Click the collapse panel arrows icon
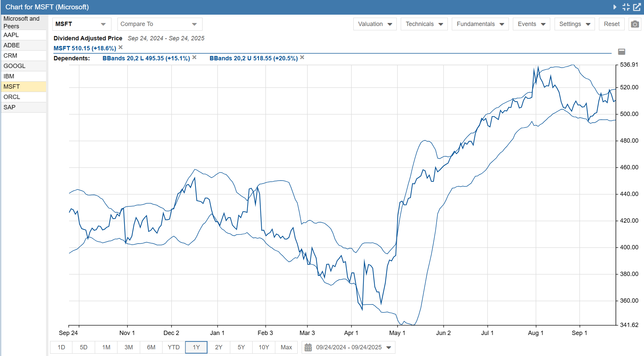The image size is (644, 356). click(x=626, y=7)
